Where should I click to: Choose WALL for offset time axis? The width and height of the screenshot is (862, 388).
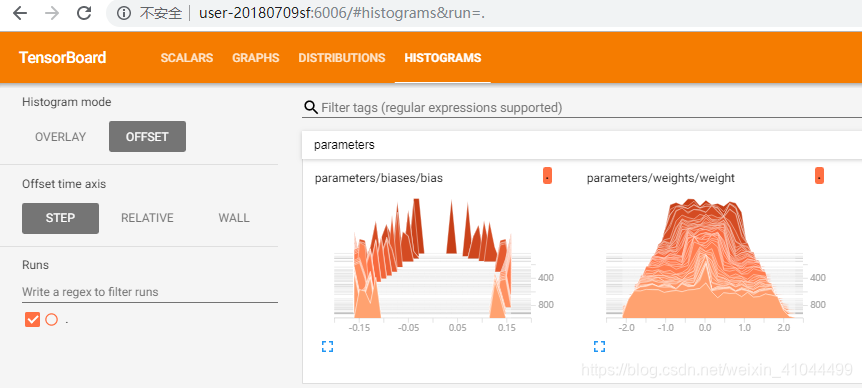234,218
